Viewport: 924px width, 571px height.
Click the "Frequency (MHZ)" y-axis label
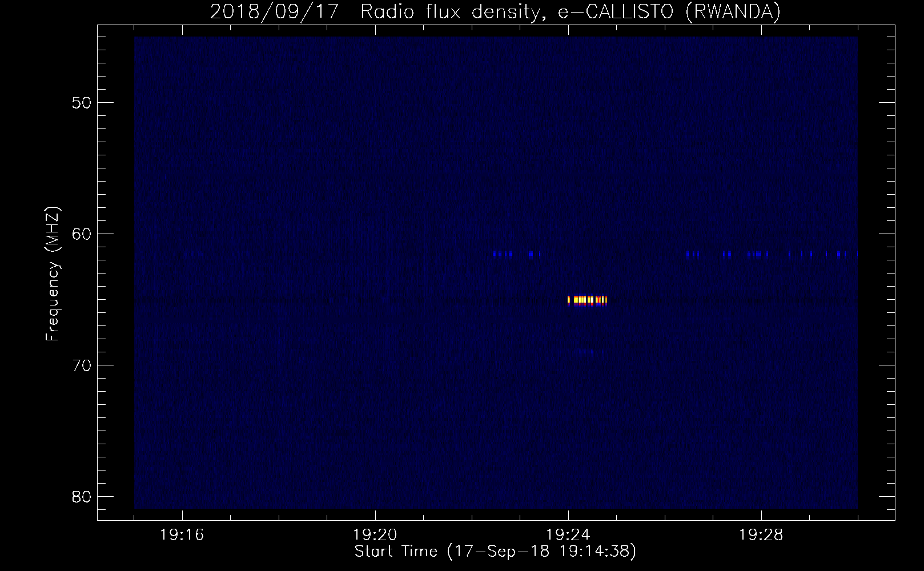53,274
